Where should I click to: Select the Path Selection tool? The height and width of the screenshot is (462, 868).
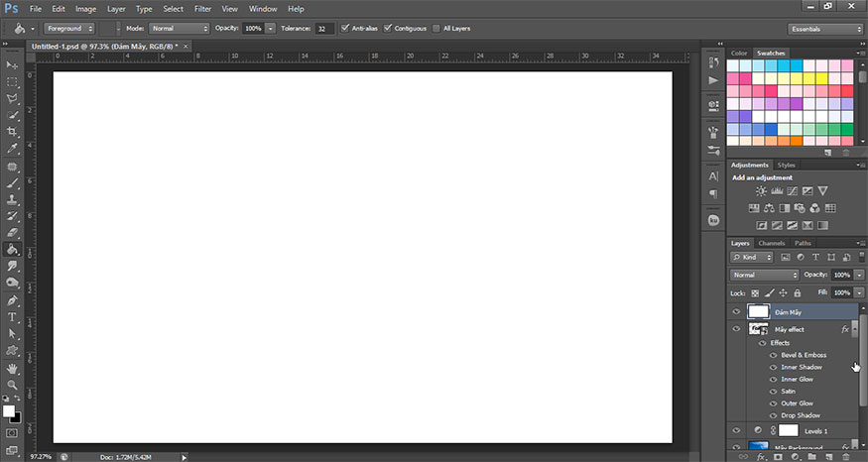coord(12,334)
